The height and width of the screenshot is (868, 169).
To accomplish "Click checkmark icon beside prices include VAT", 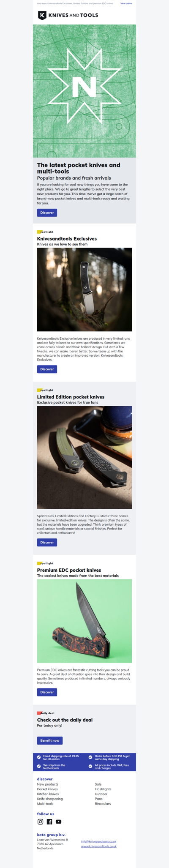I will [x=90, y=766].
